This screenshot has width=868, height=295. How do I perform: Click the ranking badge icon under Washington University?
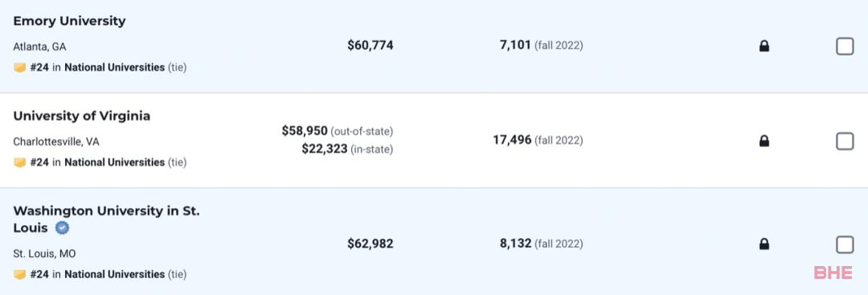click(20, 275)
